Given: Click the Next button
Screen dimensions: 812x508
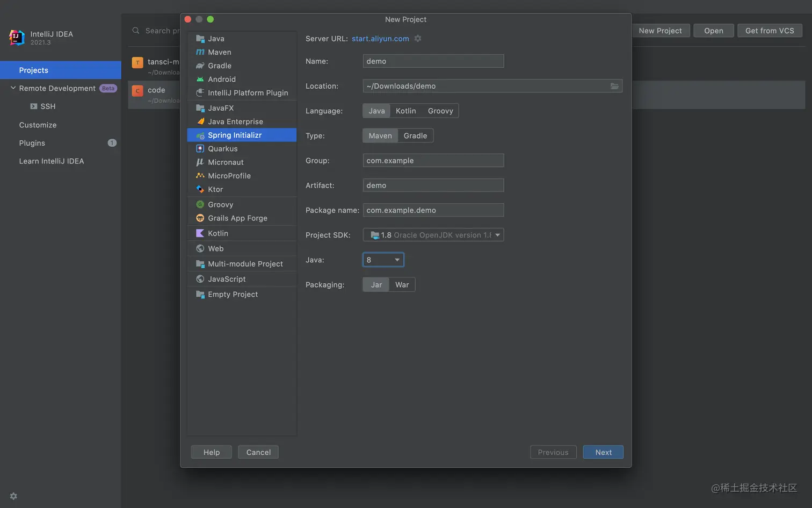Looking at the screenshot, I should pyautogui.click(x=603, y=453).
